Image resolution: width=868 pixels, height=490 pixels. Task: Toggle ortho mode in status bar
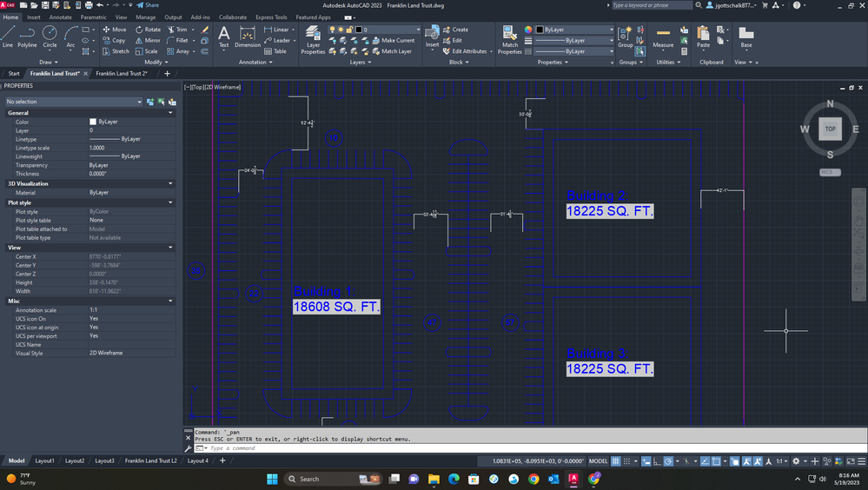tap(656, 460)
